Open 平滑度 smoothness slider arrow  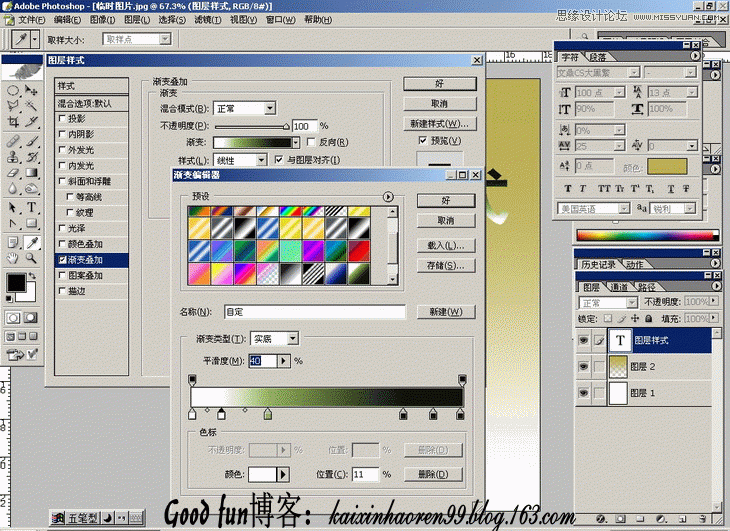pos(283,361)
